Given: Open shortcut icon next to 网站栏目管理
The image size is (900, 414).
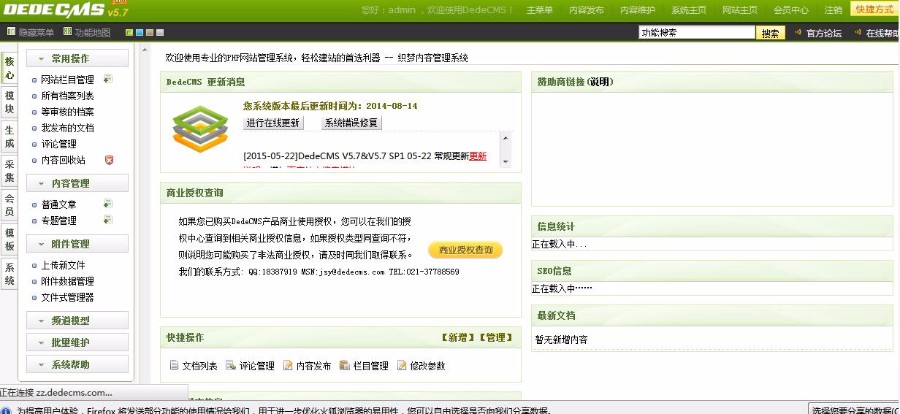Looking at the screenshot, I should tap(108, 79).
